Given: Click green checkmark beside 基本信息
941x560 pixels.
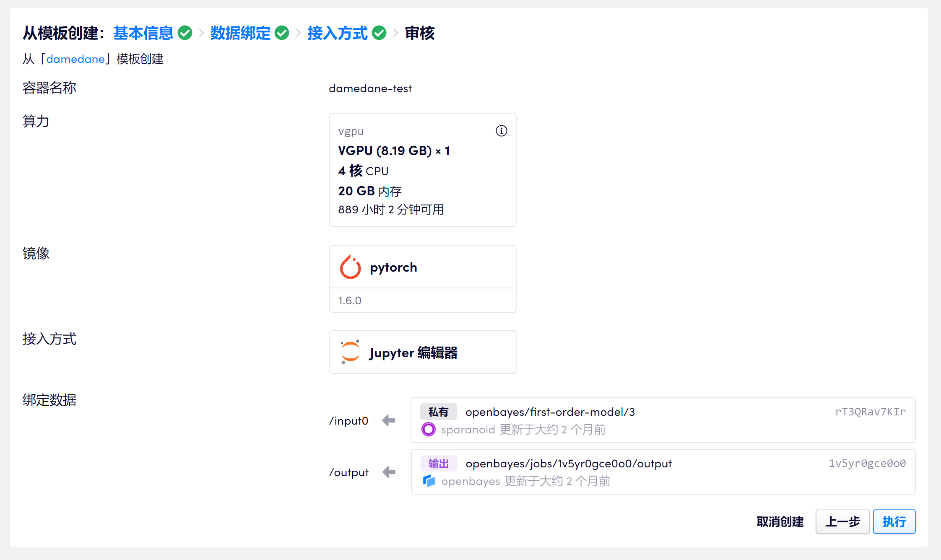Looking at the screenshot, I should 185,33.
